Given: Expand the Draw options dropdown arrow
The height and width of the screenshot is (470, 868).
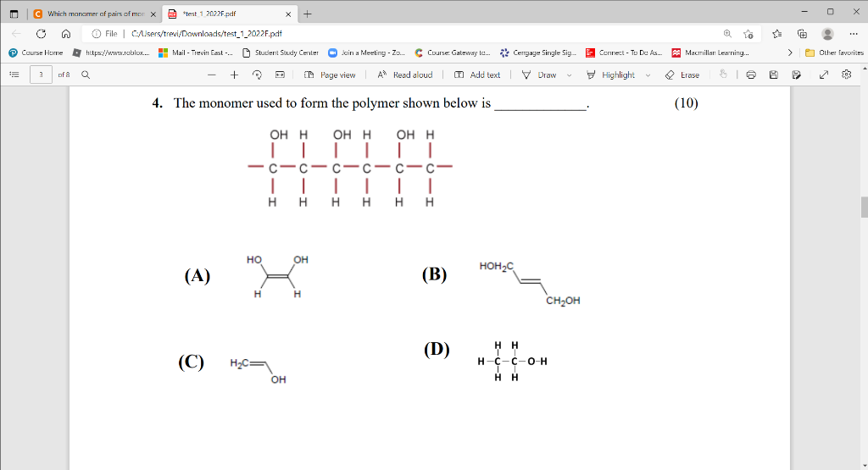Looking at the screenshot, I should [569, 75].
